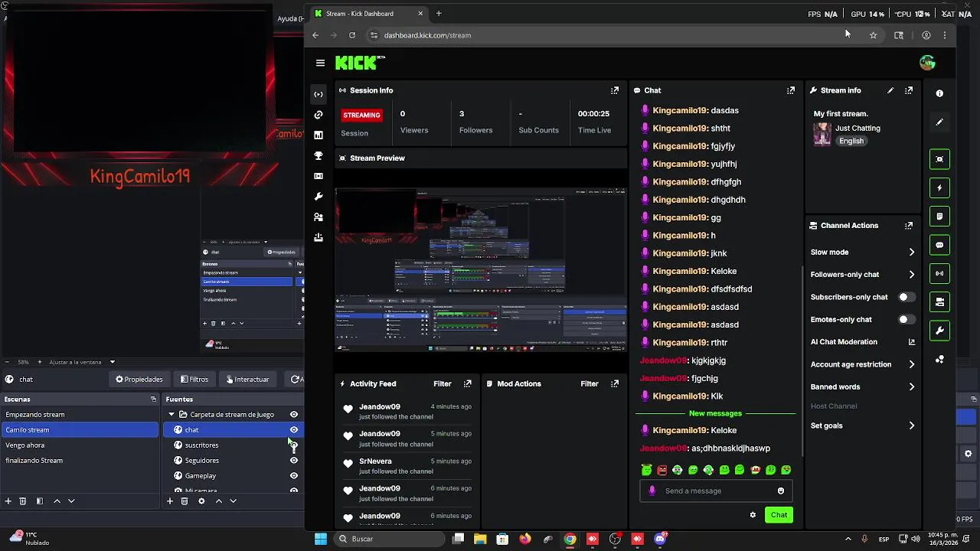Move the selected source up in Fuentes
Screen dimensions: 980x551
218,501
